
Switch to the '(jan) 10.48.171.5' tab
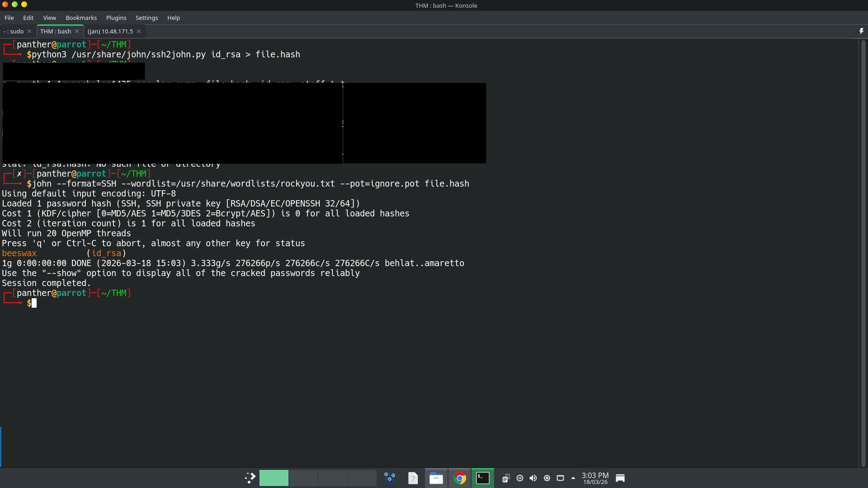pyautogui.click(x=110, y=31)
